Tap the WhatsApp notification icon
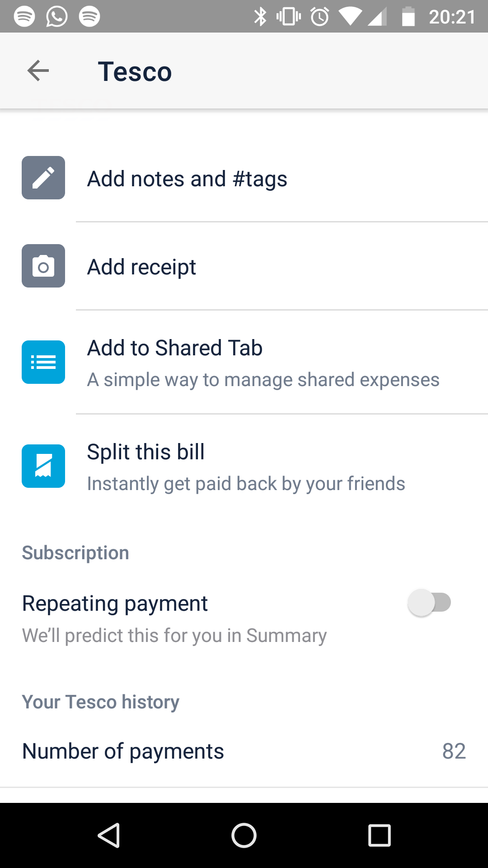This screenshot has height=868, width=488. [57, 17]
